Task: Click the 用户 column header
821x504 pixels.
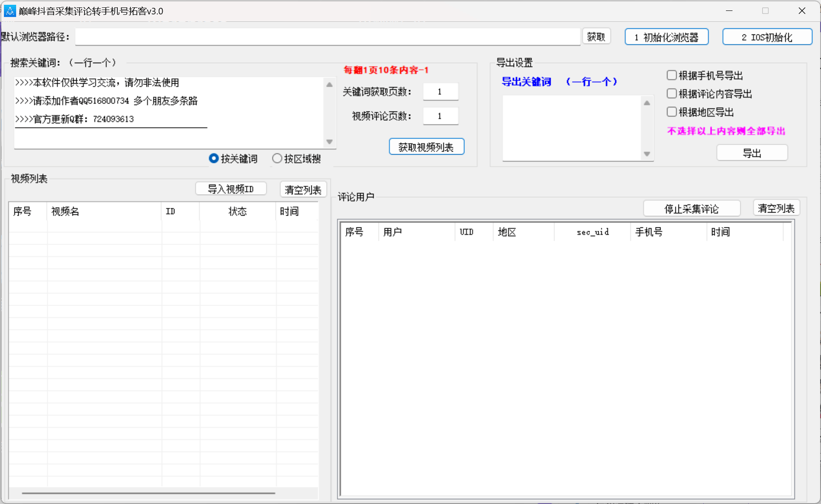Action: click(x=417, y=232)
